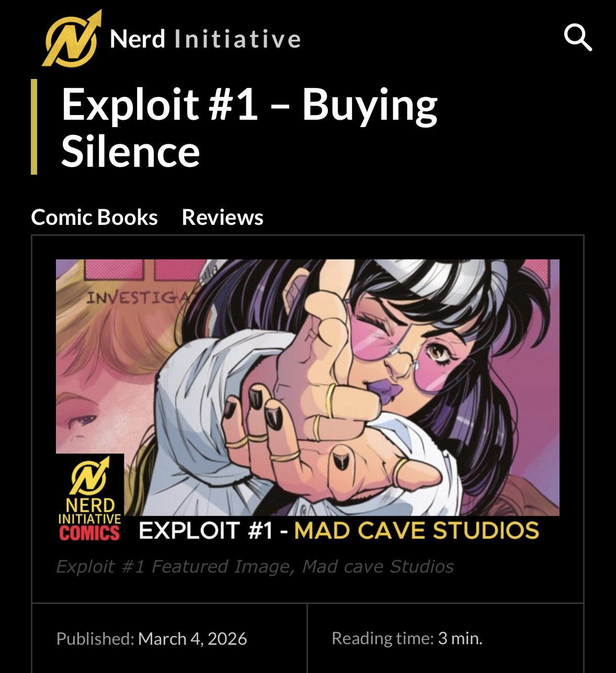This screenshot has height=673, width=616.
Task: Click the gold "MAD CAVE STUDIOS" banner text
Action: [x=417, y=530]
